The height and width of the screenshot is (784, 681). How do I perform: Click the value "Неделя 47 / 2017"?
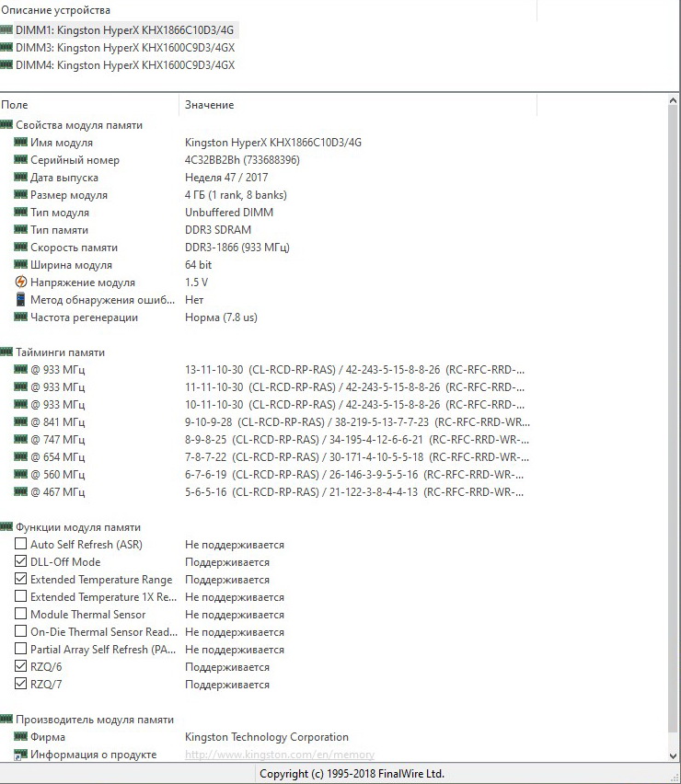pos(226,178)
